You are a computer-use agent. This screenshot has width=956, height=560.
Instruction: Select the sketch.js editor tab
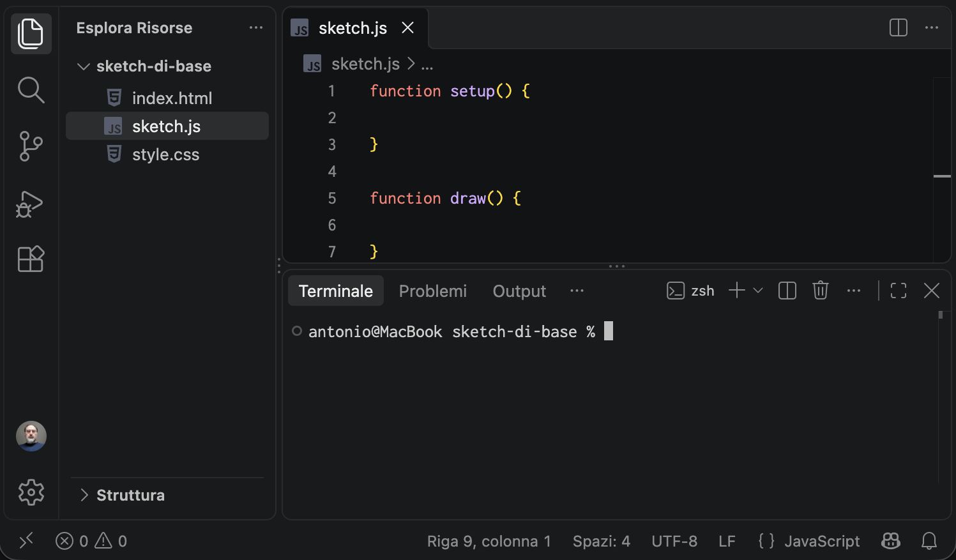355,27
